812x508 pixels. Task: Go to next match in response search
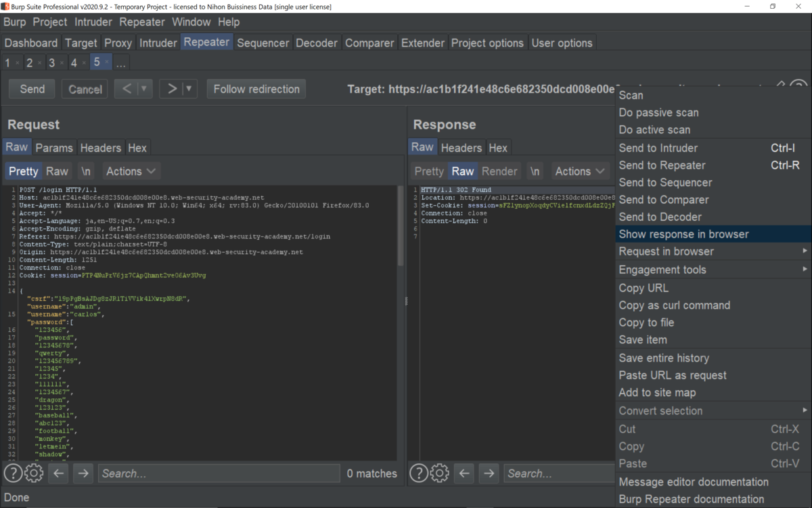pyautogui.click(x=489, y=473)
